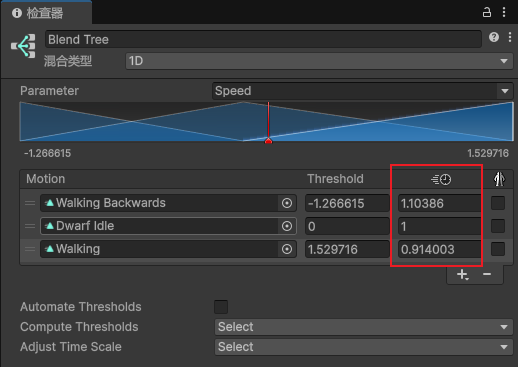The width and height of the screenshot is (518, 367).
Task: Click the time scale column header icon
Action: pos(441,179)
